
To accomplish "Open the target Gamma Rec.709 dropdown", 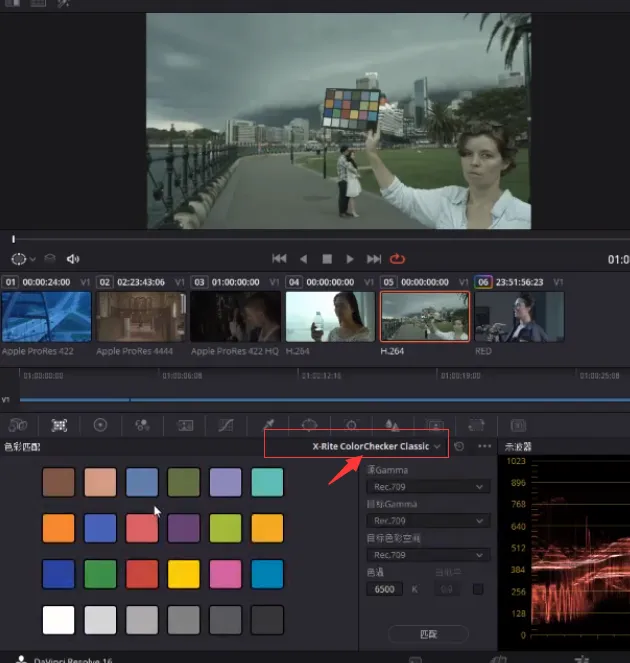I will pyautogui.click(x=428, y=521).
